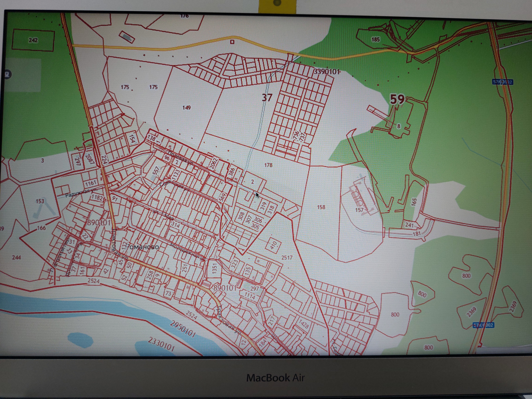Screen dimensions: 532x399
Task: Select parcel 153 on the left
Action: point(40,201)
